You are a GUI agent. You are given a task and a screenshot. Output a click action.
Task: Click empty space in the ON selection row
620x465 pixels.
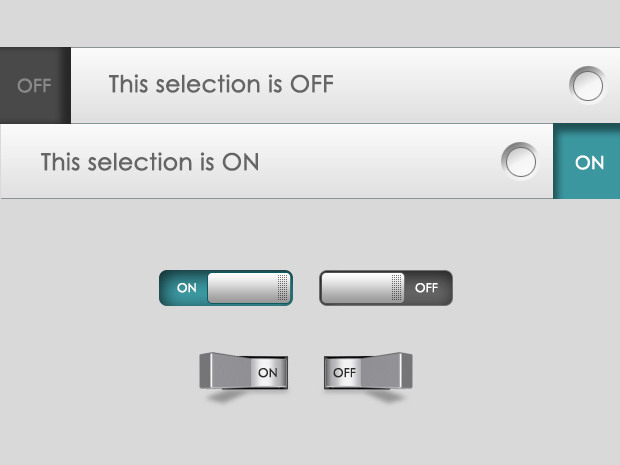click(x=380, y=161)
